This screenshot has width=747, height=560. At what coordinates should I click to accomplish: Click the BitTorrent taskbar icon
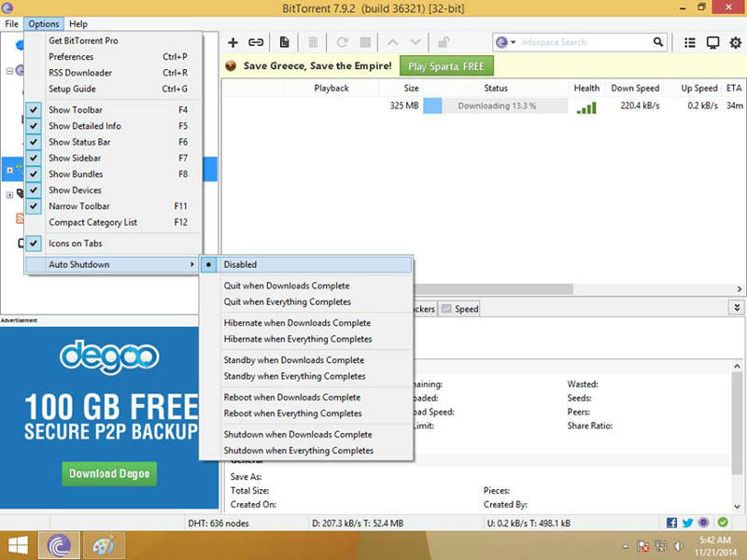(59, 546)
